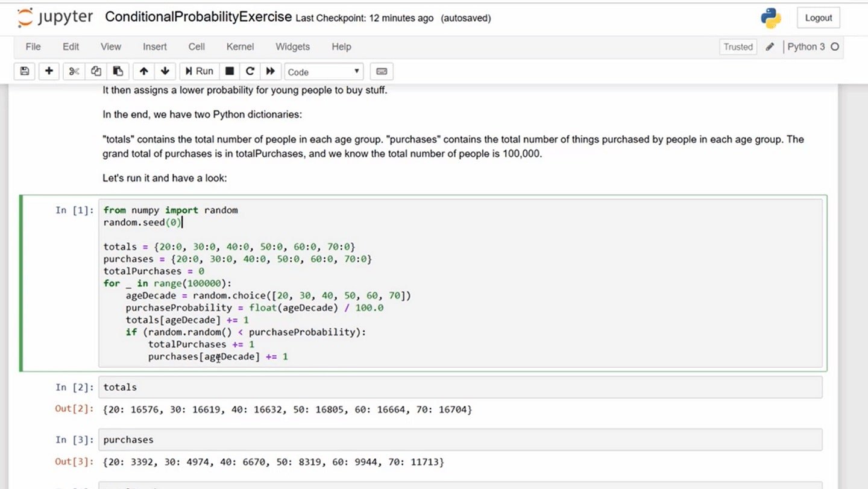Screen dimensions: 868x489
Task: Save the notebook checkpoint
Action: (24, 71)
